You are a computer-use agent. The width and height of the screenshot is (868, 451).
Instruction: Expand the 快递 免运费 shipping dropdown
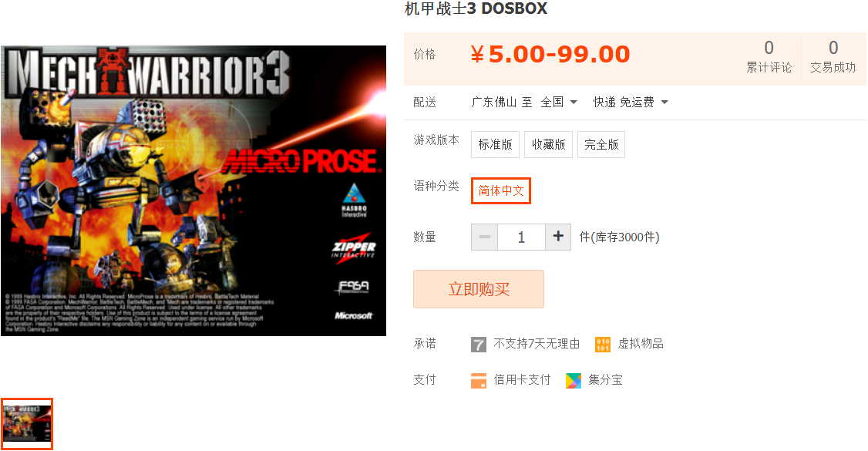[631, 103]
